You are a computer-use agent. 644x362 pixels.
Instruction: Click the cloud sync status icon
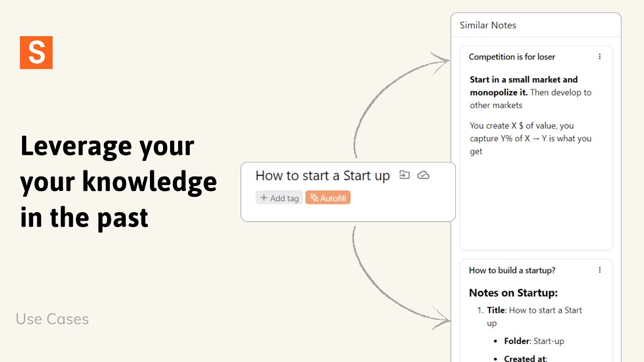(x=424, y=175)
